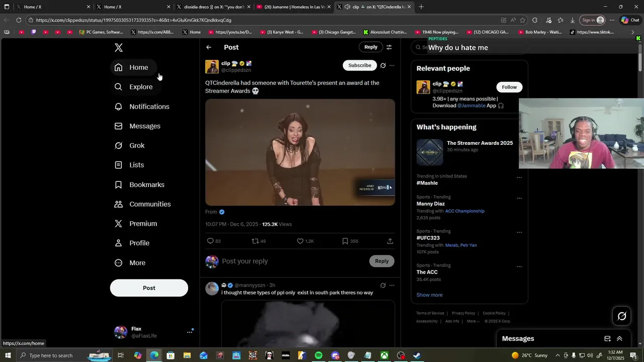Screen dimensions: 644x362
Task: Open more options for #Mashle trend
Action: [519, 177]
